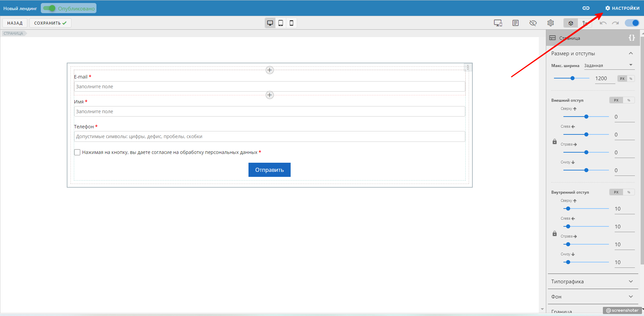Click the curly braces code icon
Viewport: 644px width, 316px height.
[x=632, y=38]
